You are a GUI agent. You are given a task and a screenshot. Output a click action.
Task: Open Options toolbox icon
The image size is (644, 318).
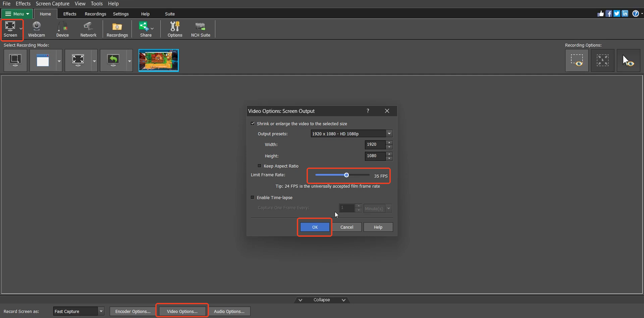click(x=175, y=29)
